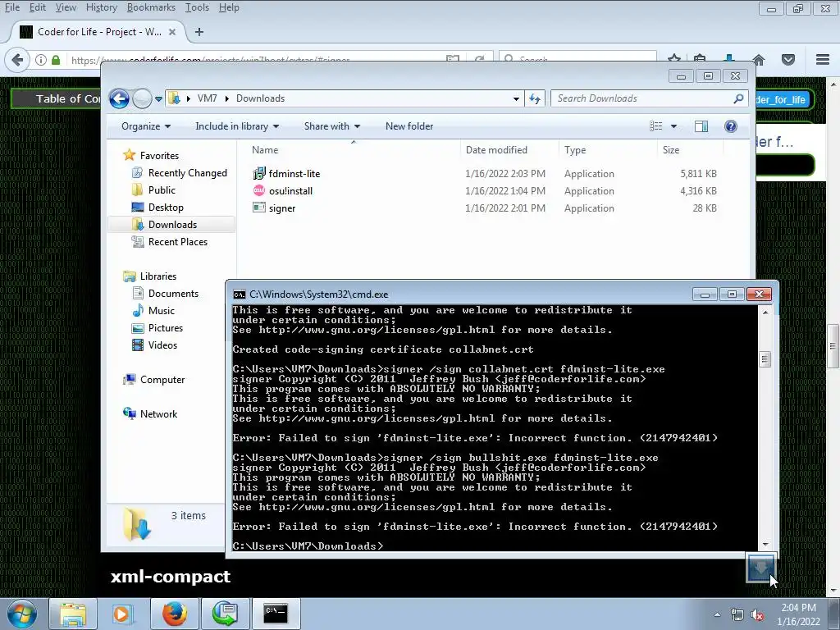
Task: Toggle preview pane icon
Action: (701, 126)
